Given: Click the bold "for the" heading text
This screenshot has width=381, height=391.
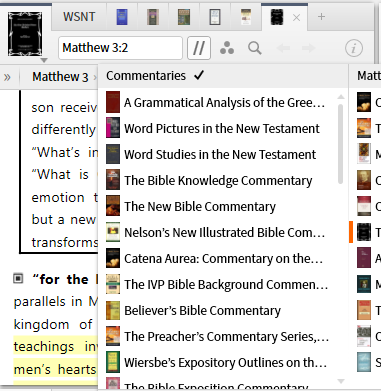Looking at the screenshot, I should point(60,279).
